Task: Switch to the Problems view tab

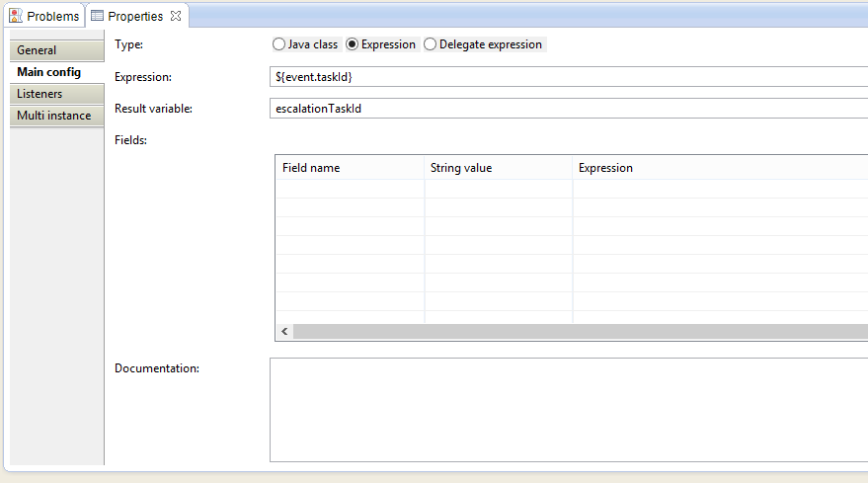Action: click(45, 16)
